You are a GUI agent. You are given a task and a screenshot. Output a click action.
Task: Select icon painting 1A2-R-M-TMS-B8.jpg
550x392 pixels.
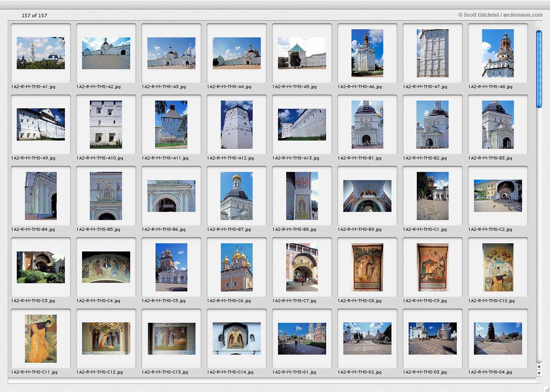click(302, 196)
